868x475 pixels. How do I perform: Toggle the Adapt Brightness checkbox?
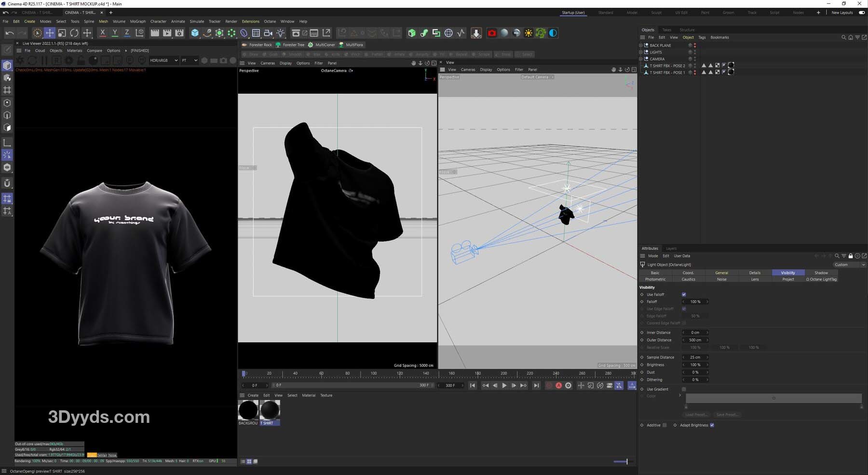tap(712, 425)
